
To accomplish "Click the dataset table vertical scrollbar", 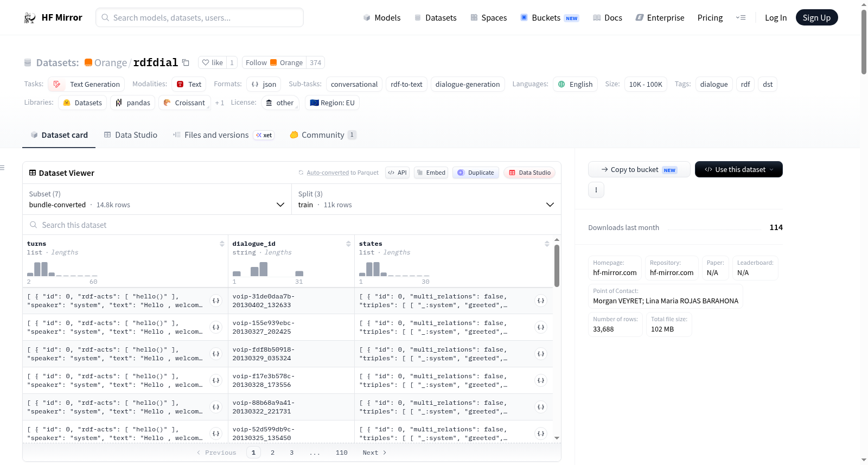I will click(x=557, y=265).
